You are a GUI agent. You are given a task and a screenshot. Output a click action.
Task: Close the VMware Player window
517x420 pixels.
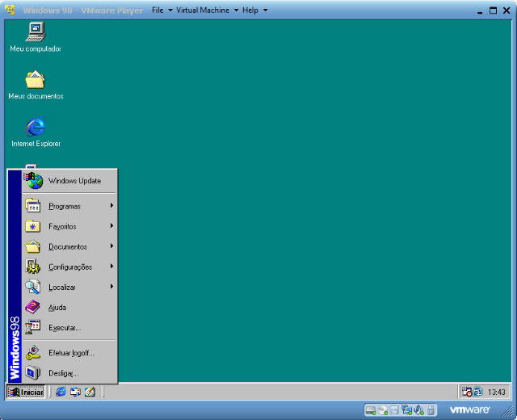(506, 10)
